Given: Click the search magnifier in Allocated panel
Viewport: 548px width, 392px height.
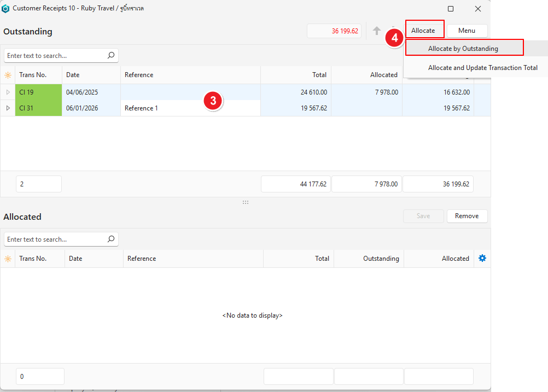Looking at the screenshot, I should coord(111,239).
